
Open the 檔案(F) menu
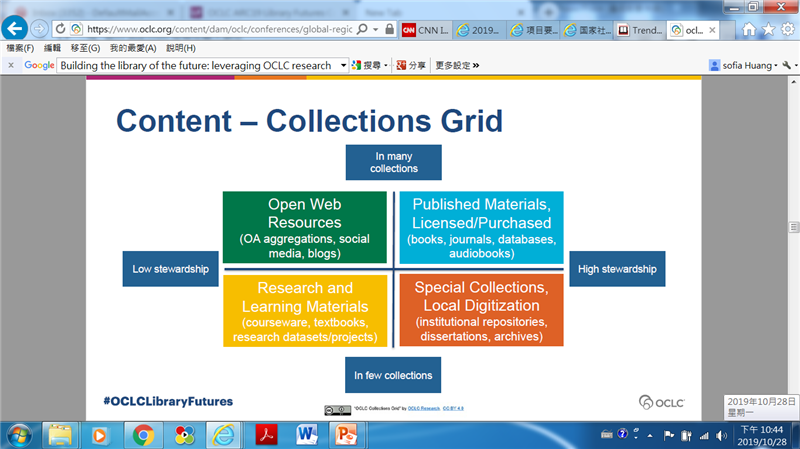(x=20, y=48)
